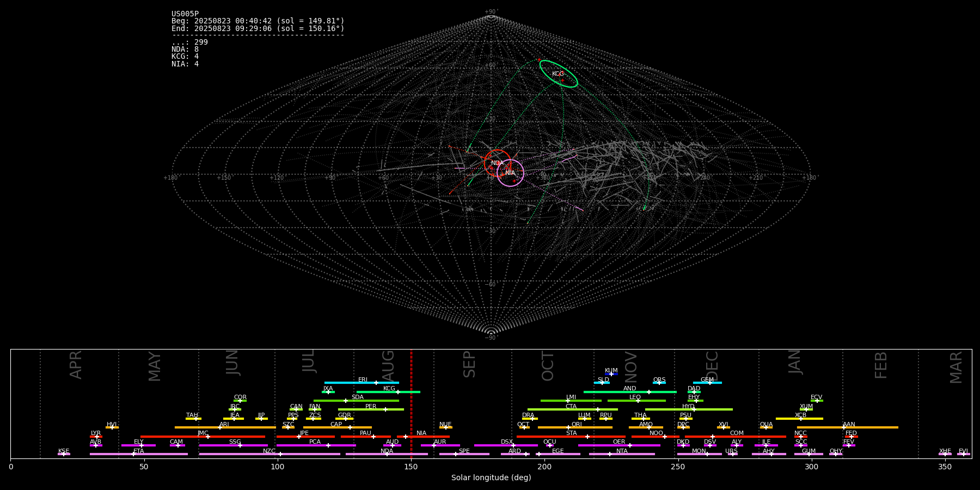Click the ETA shower label on timeline
Viewport: 980px width, 490px height.
[x=139, y=451]
